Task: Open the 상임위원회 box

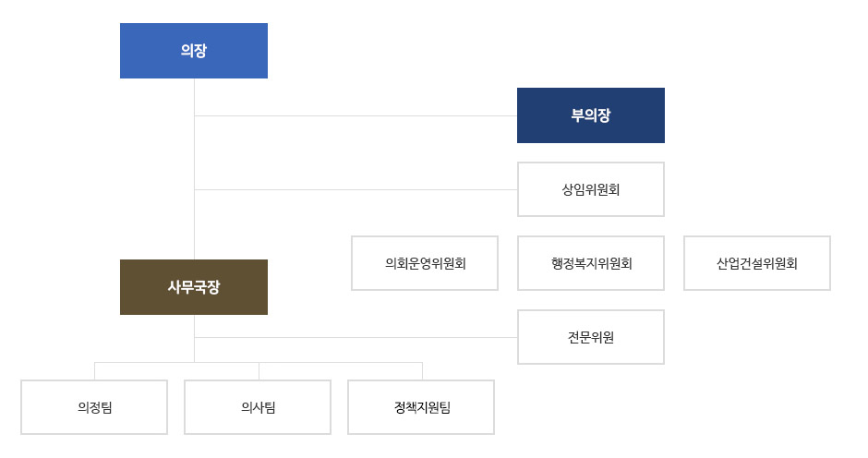Action: click(591, 189)
